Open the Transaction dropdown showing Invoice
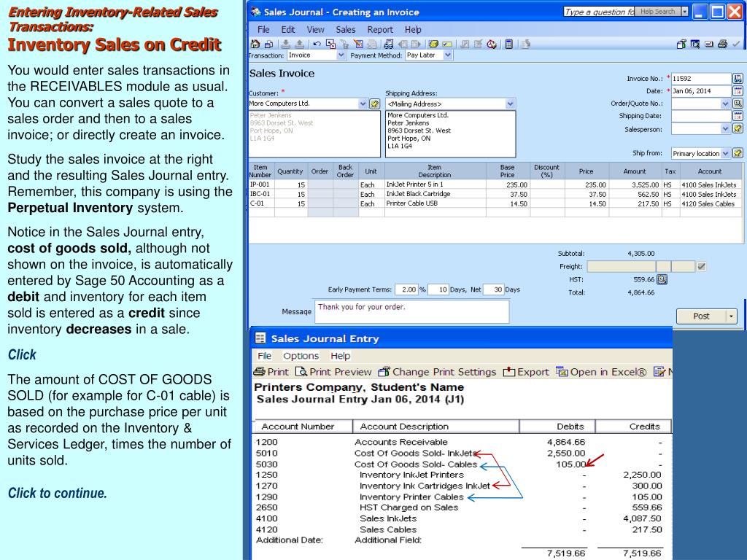The image size is (747, 560). [341, 55]
